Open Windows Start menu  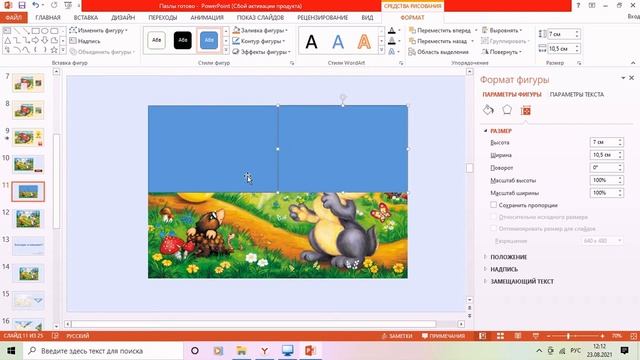[x=11, y=351]
